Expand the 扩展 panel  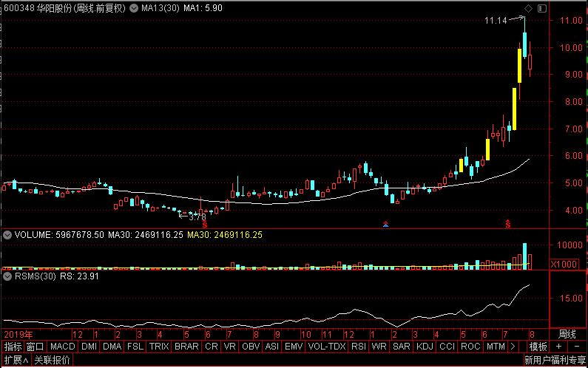(x=15, y=361)
